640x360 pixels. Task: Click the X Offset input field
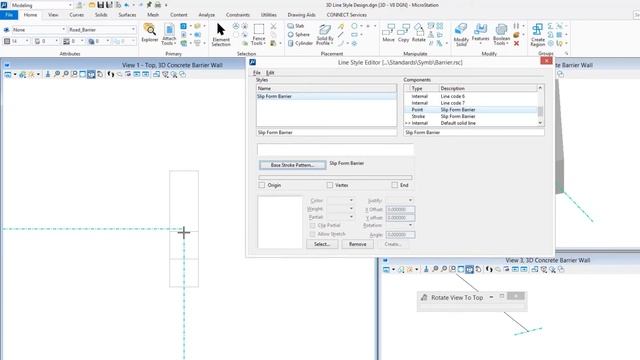pos(400,209)
